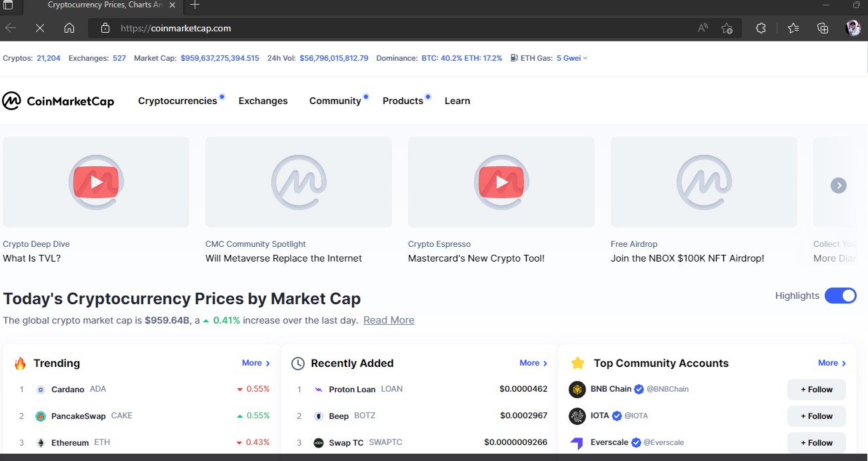868x461 pixels.
Task: Open More in the Trending panel
Action: (x=256, y=363)
